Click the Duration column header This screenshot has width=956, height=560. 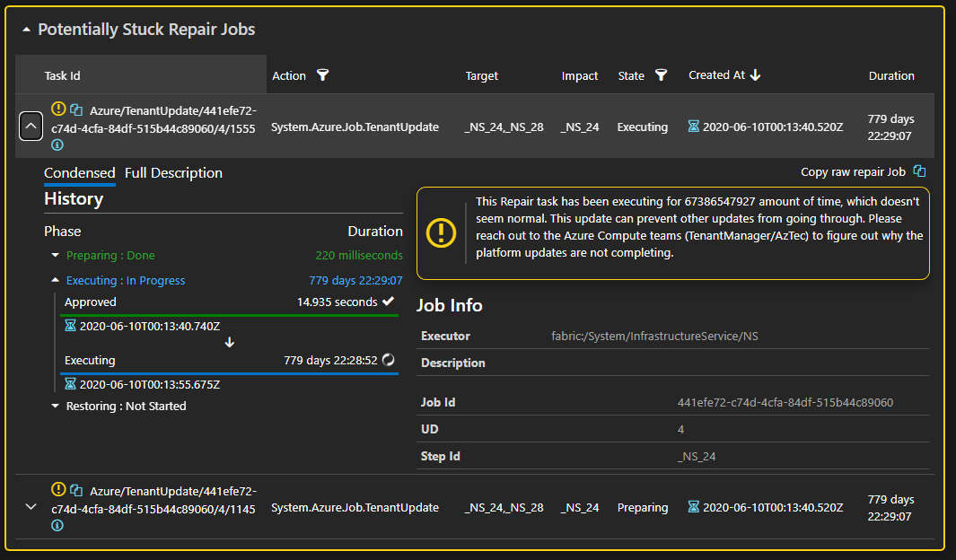pyautogui.click(x=891, y=75)
